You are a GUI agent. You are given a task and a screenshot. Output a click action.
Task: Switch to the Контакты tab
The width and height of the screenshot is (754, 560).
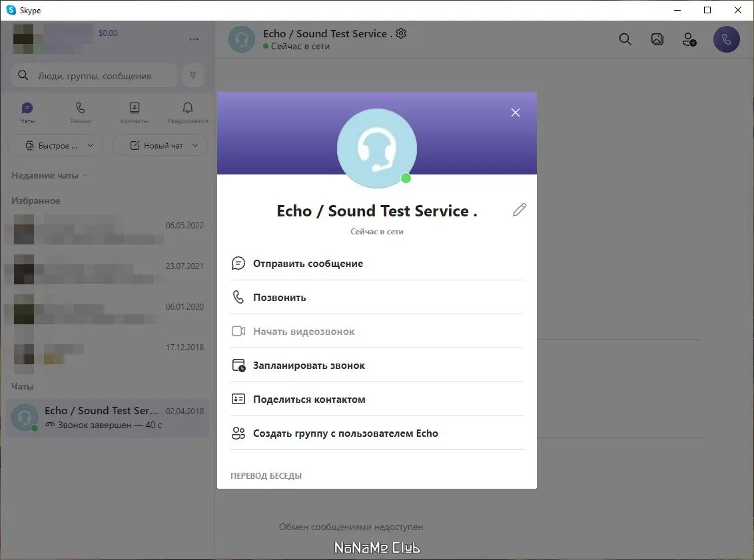(x=134, y=113)
